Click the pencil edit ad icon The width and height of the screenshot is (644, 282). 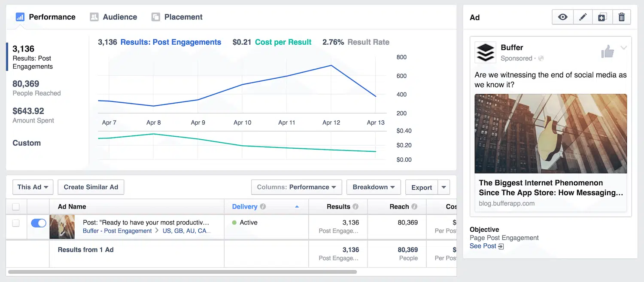[x=583, y=17]
